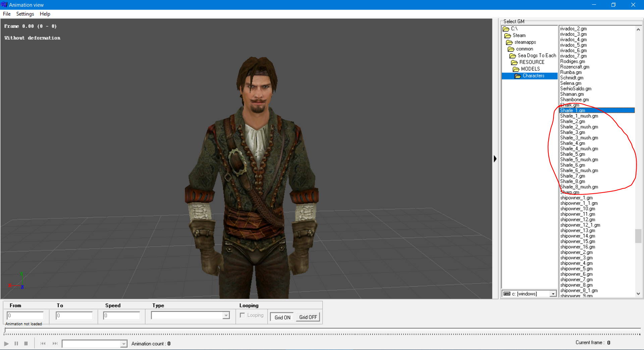The width and height of the screenshot is (644, 350).
Task: Select Sharle_8_mush.gm model file
Action: [x=579, y=187]
